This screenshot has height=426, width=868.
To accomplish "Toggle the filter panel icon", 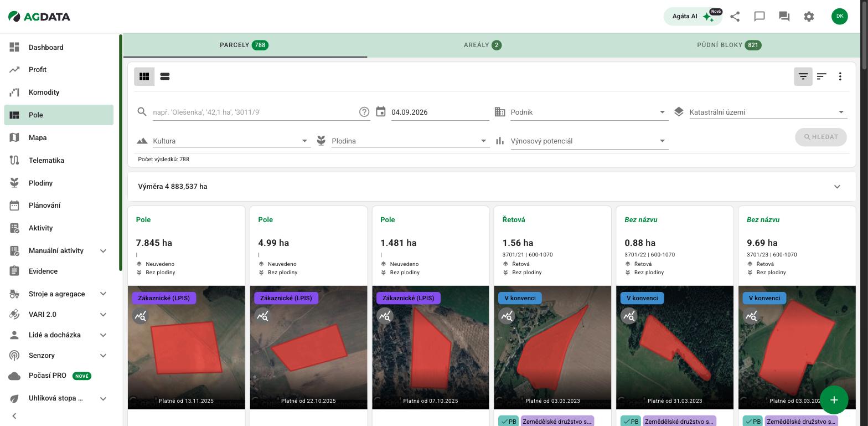I will coord(803,76).
